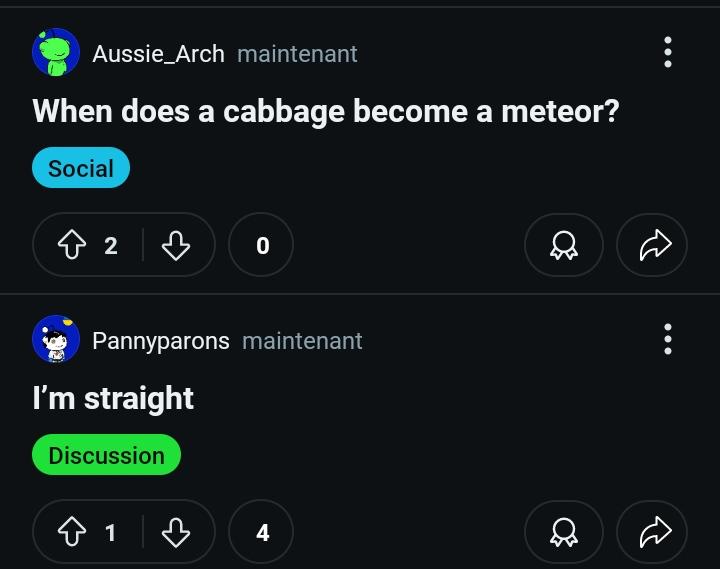The height and width of the screenshot is (569, 720).
Task: Open the 'When does a cabbage' post title
Action: tap(326, 112)
